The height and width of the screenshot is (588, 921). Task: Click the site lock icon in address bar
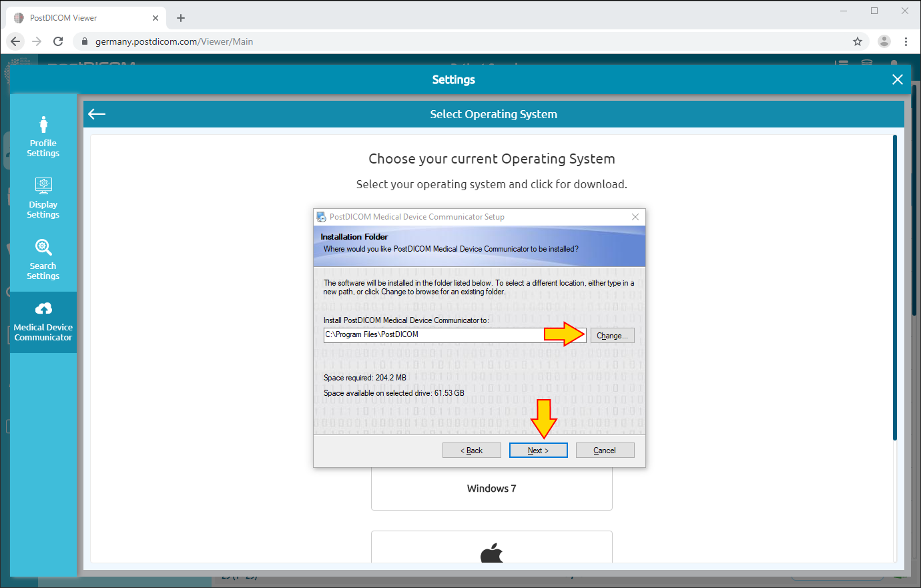tap(84, 41)
